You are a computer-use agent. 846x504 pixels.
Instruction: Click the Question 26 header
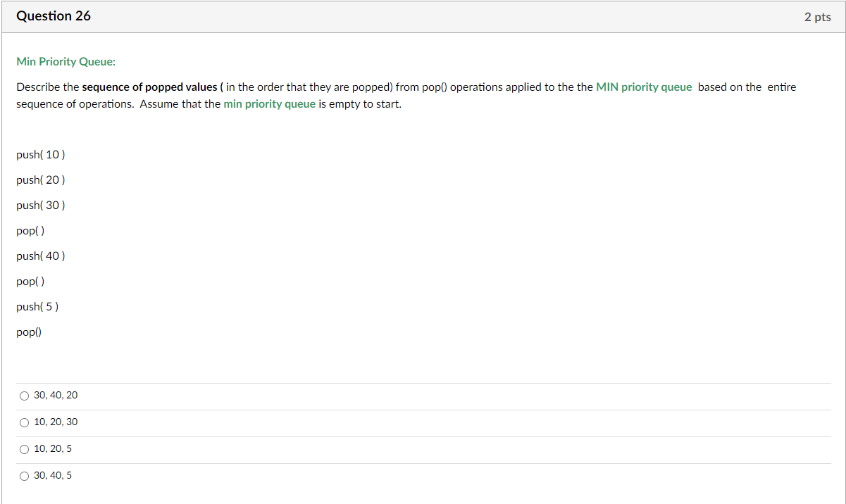(x=54, y=15)
